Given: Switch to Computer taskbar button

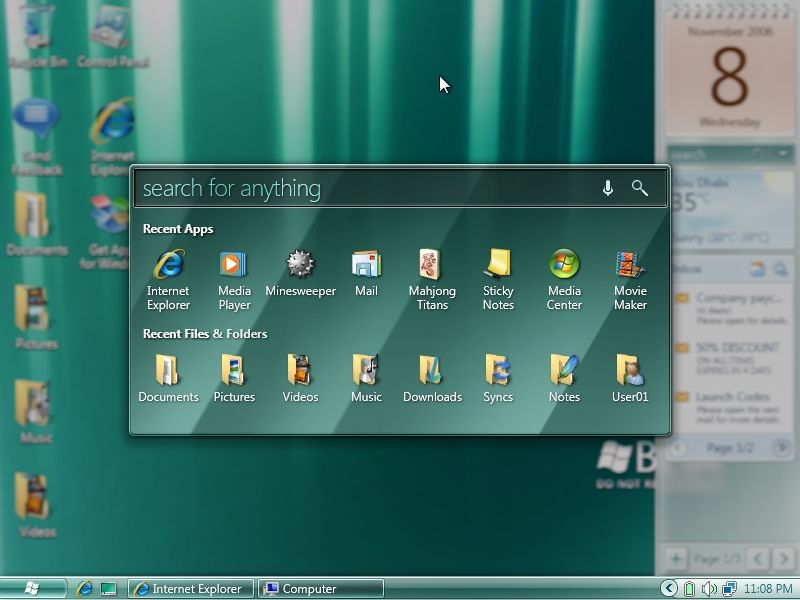Looking at the screenshot, I should coord(321,589).
